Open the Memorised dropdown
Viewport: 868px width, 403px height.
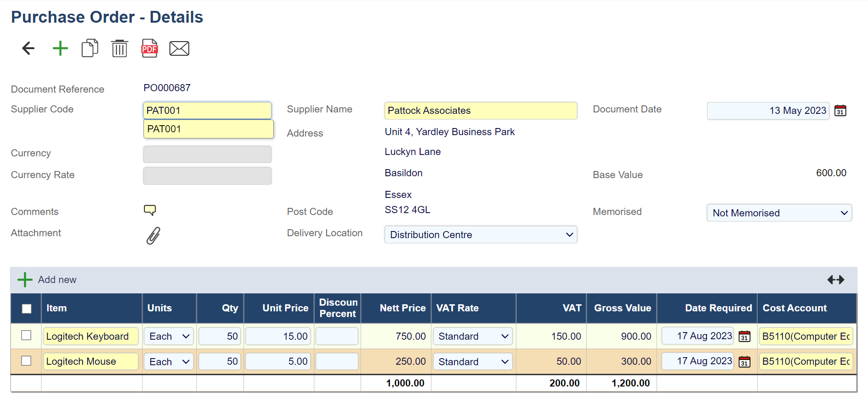(x=779, y=213)
